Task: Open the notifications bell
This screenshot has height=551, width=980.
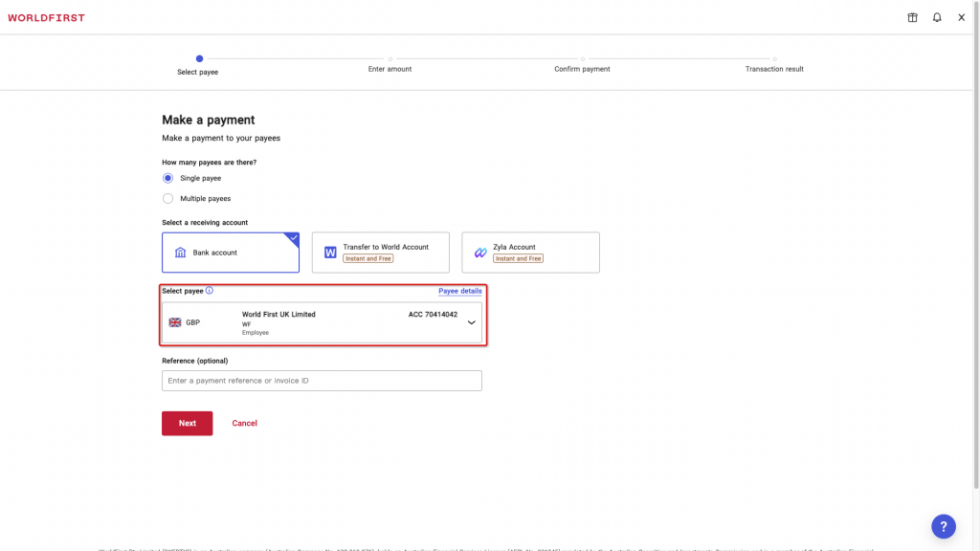Action: tap(937, 17)
